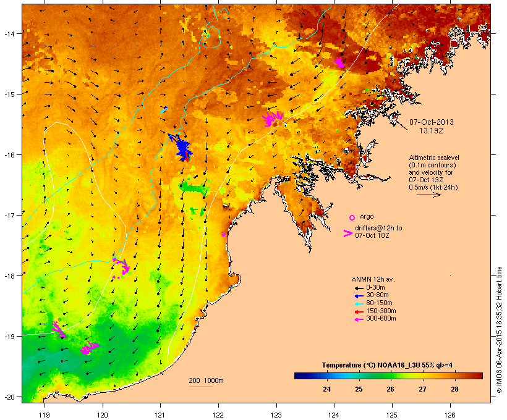Click the 'Argo' legend label

[x=367, y=216]
